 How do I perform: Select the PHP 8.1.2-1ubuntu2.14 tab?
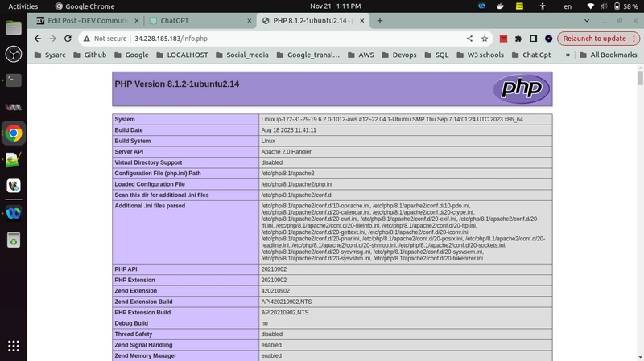point(313,21)
